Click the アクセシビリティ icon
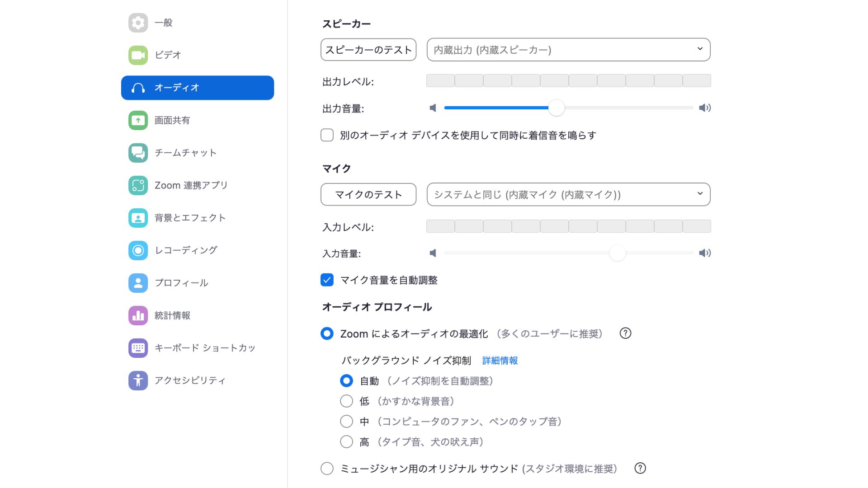Screen dimensions: 868x488 [x=138, y=380]
